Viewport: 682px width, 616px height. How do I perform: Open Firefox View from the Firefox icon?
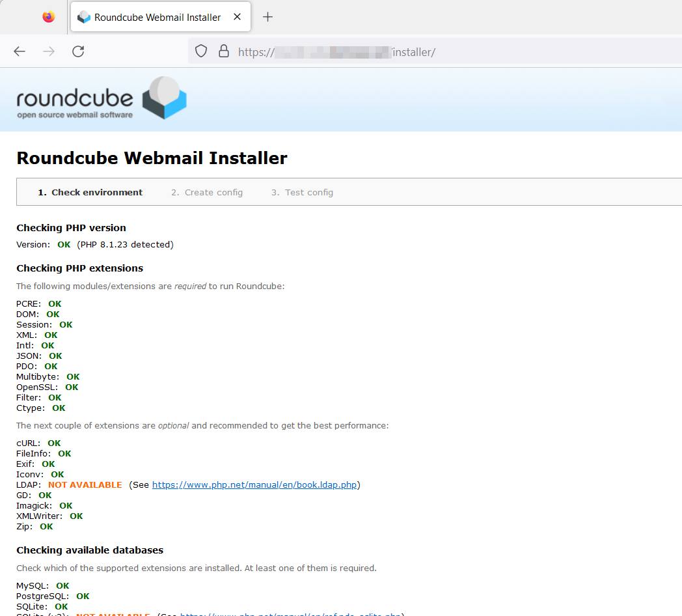(x=49, y=17)
